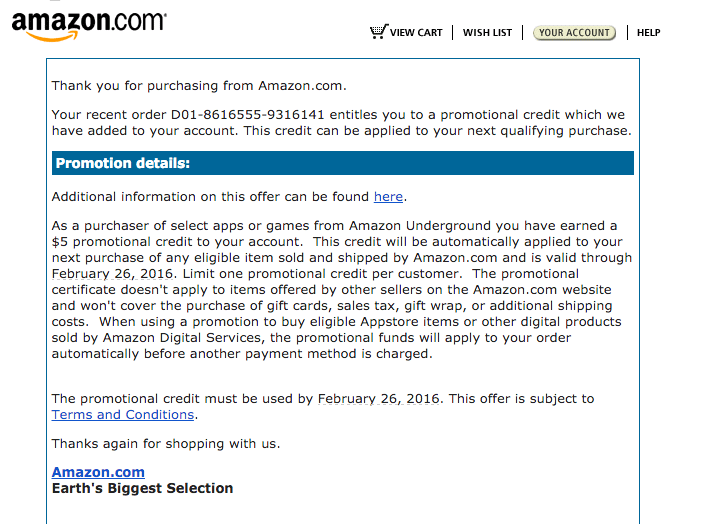Click the "Earth's Biggest Selection" tagline

point(142,489)
